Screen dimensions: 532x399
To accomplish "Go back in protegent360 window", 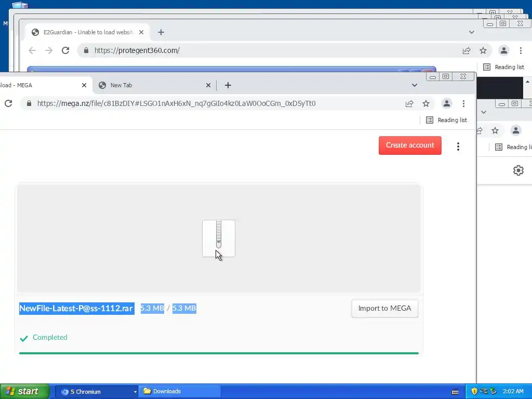I will (x=32, y=50).
